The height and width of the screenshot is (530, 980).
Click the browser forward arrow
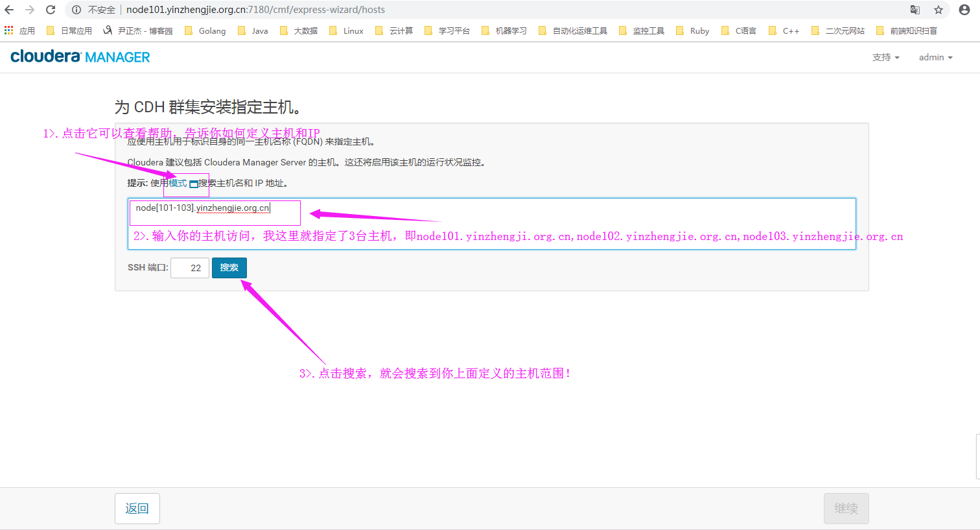pos(30,10)
